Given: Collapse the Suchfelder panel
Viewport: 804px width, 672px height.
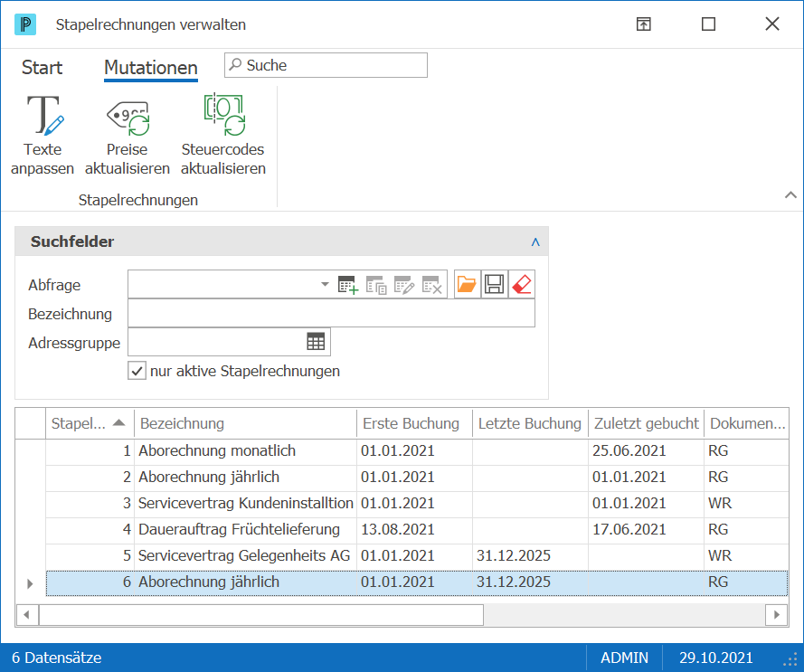Looking at the screenshot, I should coord(535,241).
